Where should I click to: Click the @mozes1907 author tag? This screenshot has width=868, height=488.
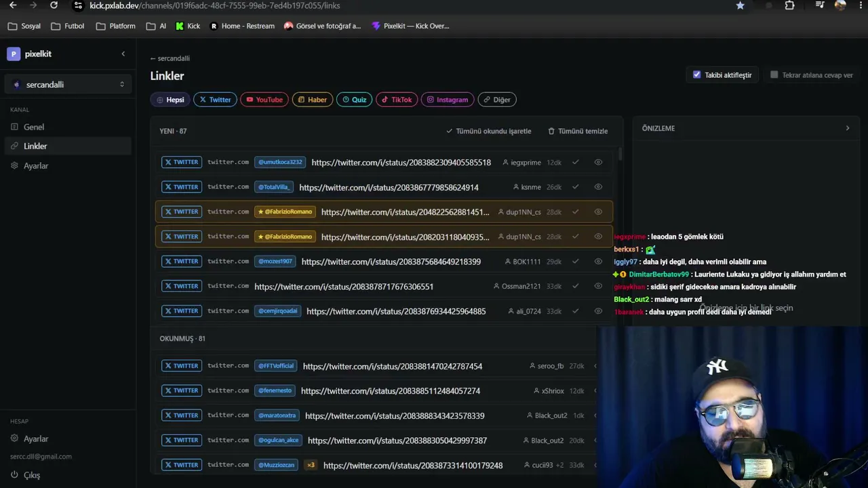click(x=275, y=261)
